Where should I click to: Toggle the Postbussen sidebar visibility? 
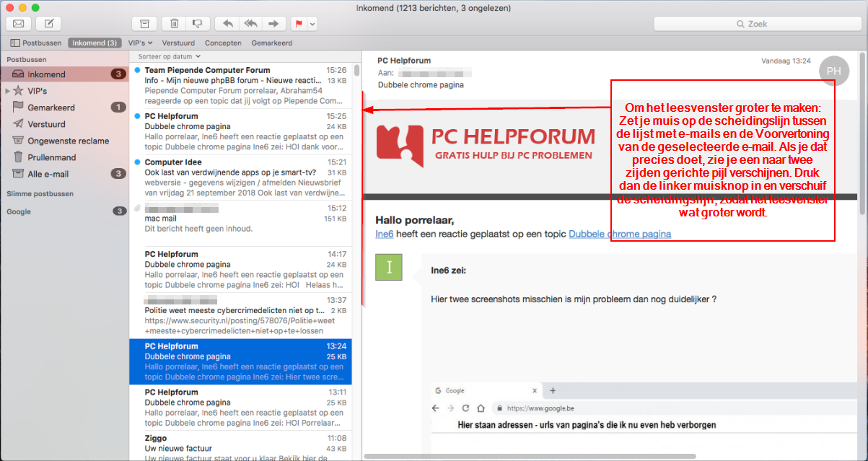click(14, 43)
